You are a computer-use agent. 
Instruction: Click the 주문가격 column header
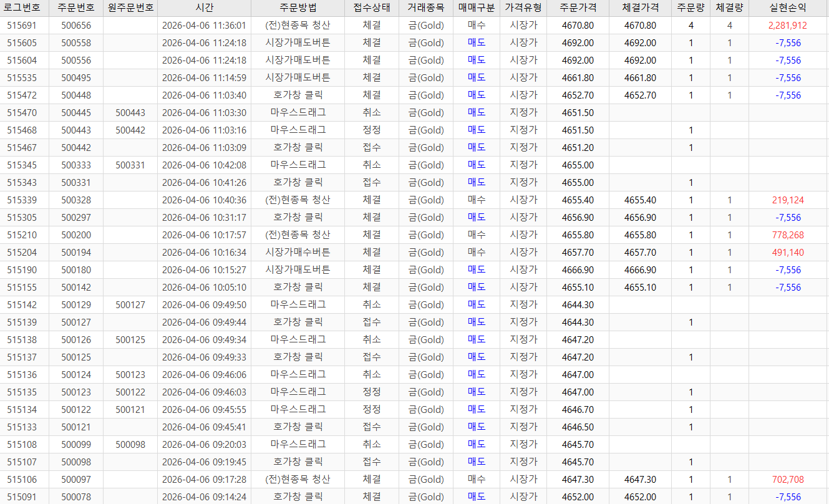[578, 8]
